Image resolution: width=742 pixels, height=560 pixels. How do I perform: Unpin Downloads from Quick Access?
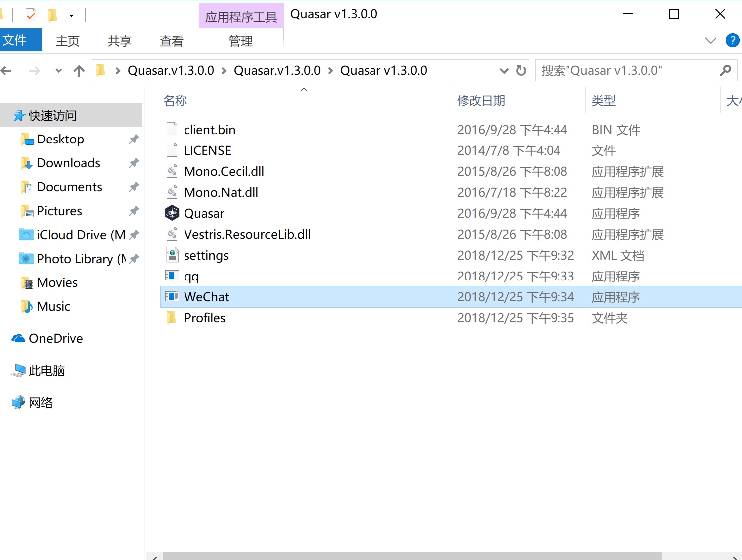(133, 163)
